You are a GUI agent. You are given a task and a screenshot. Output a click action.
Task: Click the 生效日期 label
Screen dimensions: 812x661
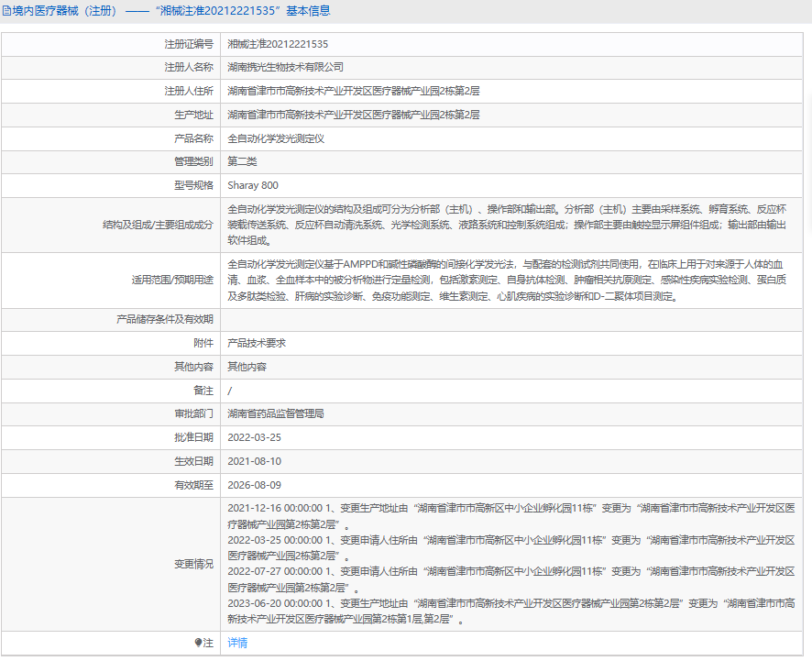[x=193, y=461]
